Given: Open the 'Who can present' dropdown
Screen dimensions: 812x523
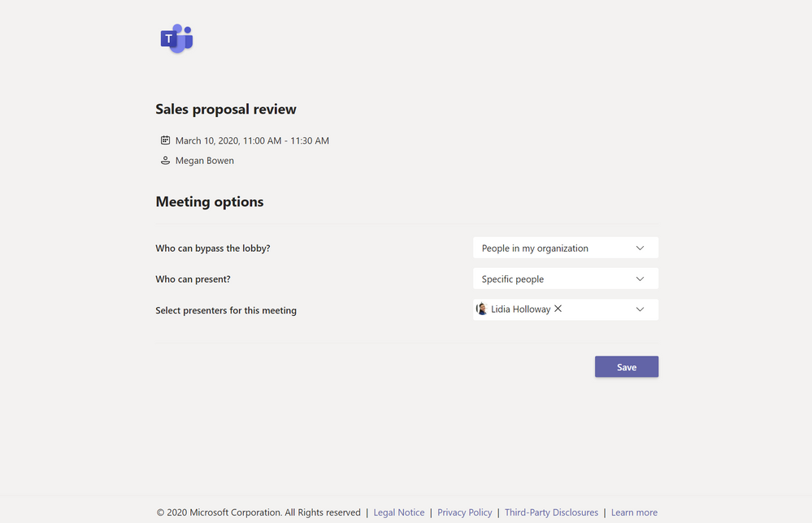Looking at the screenshot, I should [x=565, y=279].
